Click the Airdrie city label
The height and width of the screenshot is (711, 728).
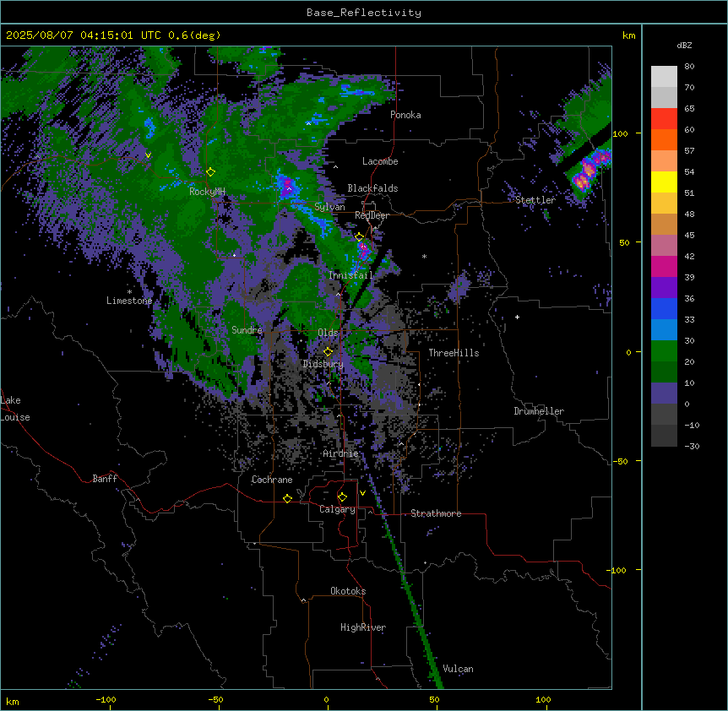340,453
